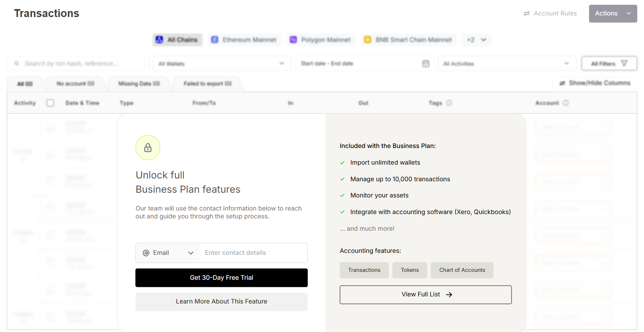644x332 pixels.
Task: Click the Enter contact details field
Action: [253, 253]
